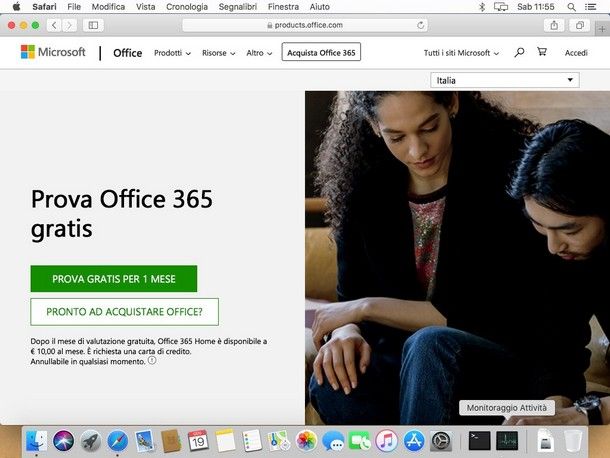Open Notification Center list icon
Image resolution: width=610 pixels, height=458 pixels.
(x=591, y=7)
